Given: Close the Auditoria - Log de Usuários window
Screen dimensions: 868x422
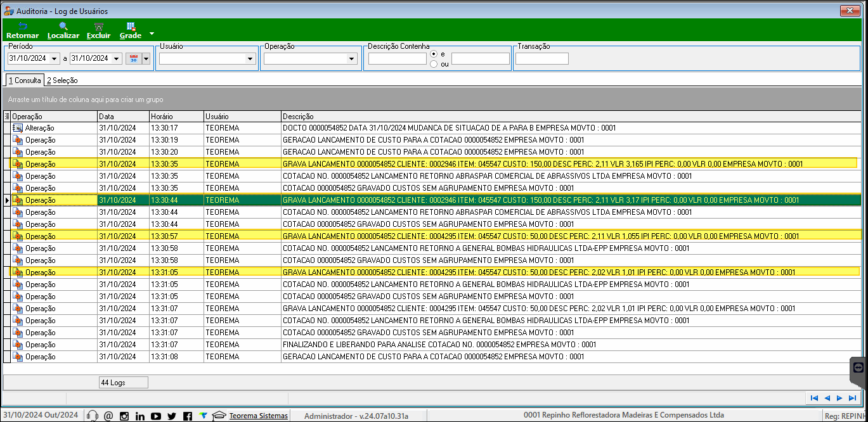Looking at the screenshot, I should point(849,11).
